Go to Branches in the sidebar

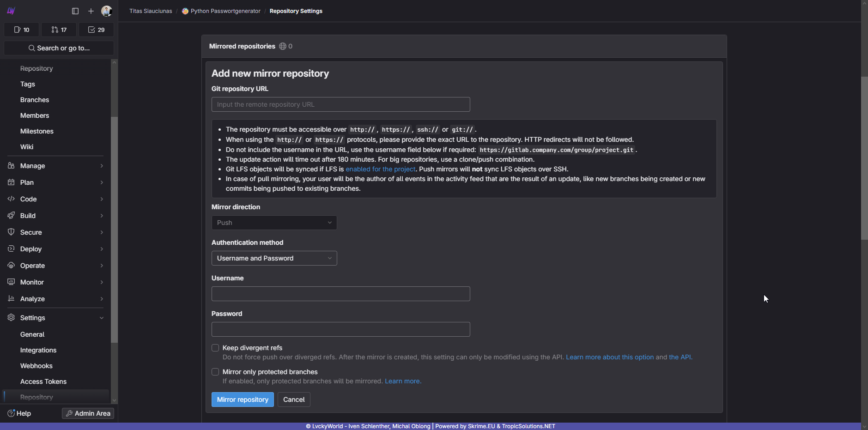click(35, 100)
